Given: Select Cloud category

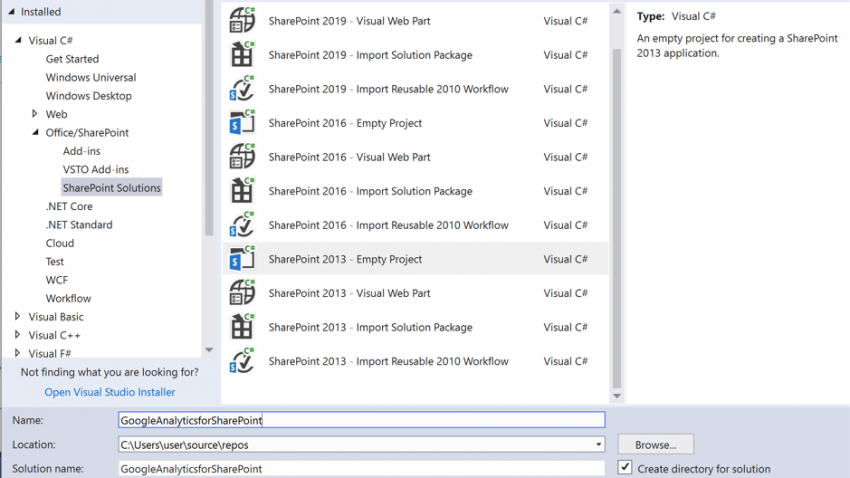Looking at the screenshot, I should (60, 243).
